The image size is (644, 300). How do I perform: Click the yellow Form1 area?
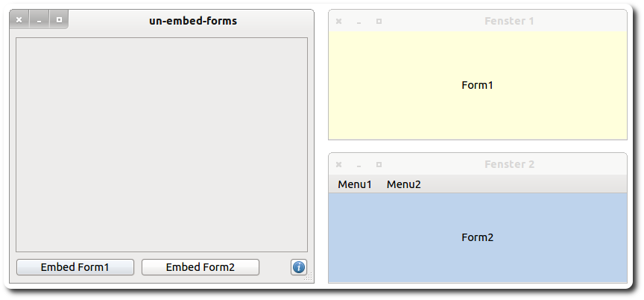pyautogui.click(x=477, y=104)
